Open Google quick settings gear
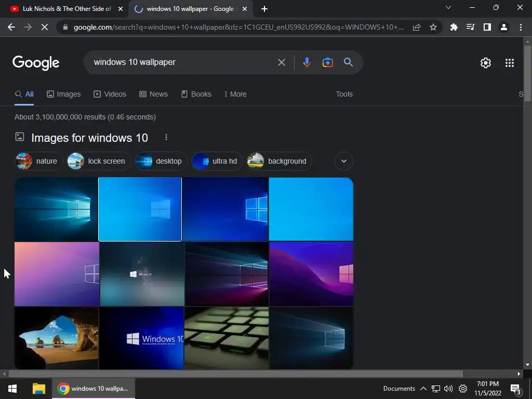This screenshot has width=532, height=399. point(486,63)
